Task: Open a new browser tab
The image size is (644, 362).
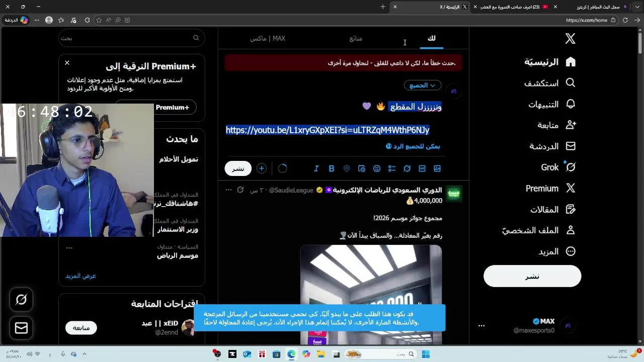Action: tap(383, 7)
